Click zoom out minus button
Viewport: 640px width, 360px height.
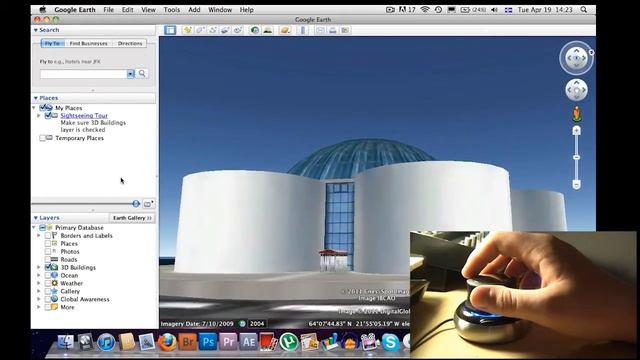point(576,185)
